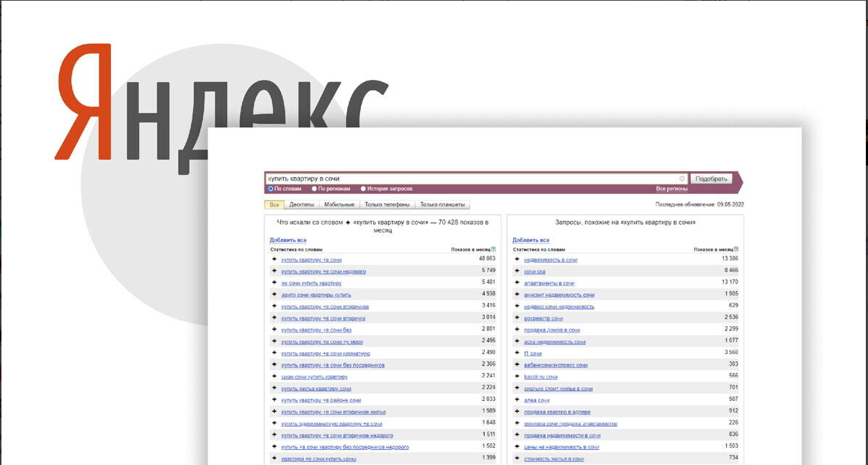
Task: Click plus icon beside 'винсент недвижимость сочи'
Action: (517, 294)
